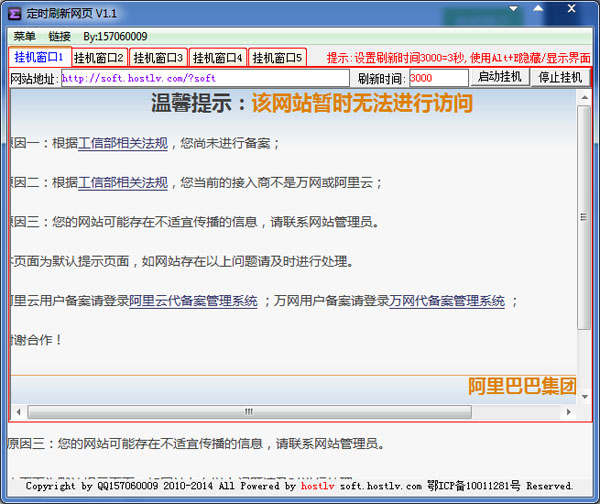Image resolution: width=600 pixels, height=504 pixels.
Task: Open the 链接 menu
Action: (x=59, y=36)
